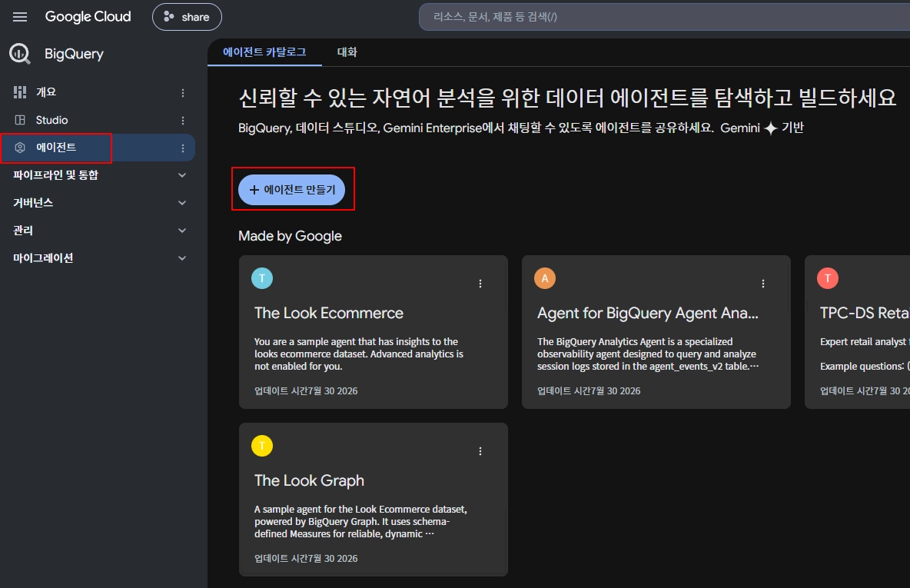Click the Studio panel icon
Viewport: 910px width, 588px height.
click(20, 120)
